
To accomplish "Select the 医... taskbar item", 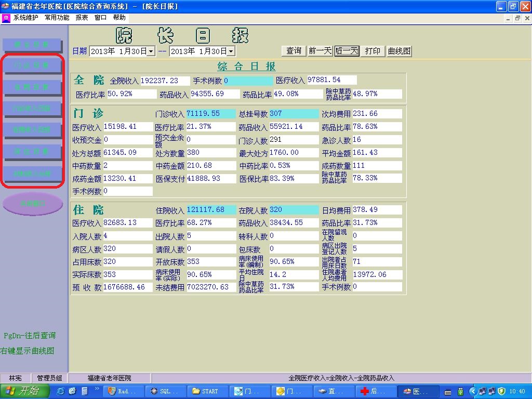I will 418,391.
